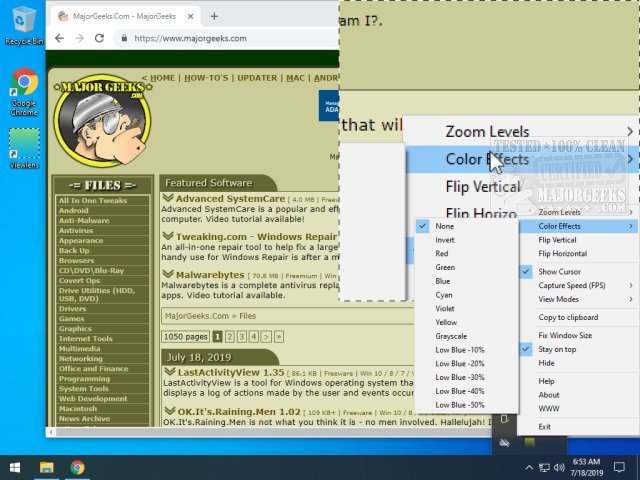This screenshot has height=480, width=640.
Task: Expand the OK.It's.Raining.Men 1.02 arrow
Action: [x=169, y=411]
